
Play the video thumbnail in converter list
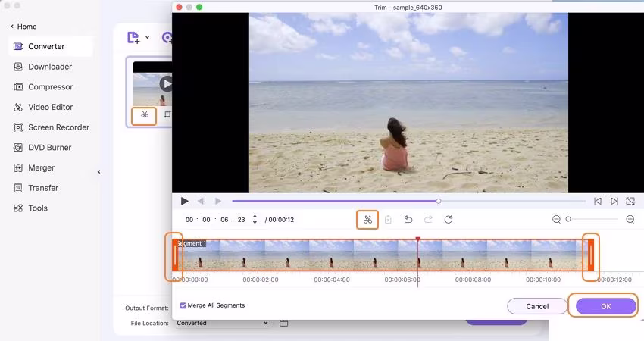coord(166,84)
